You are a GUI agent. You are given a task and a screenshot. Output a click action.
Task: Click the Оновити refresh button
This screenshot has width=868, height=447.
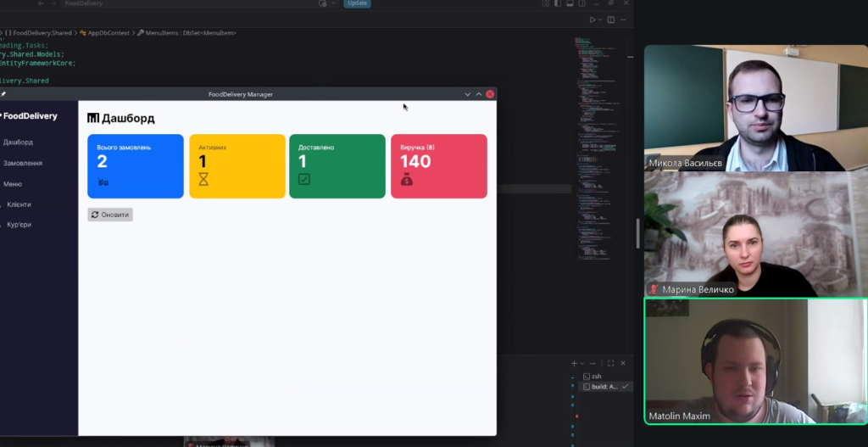pos(110,215)
